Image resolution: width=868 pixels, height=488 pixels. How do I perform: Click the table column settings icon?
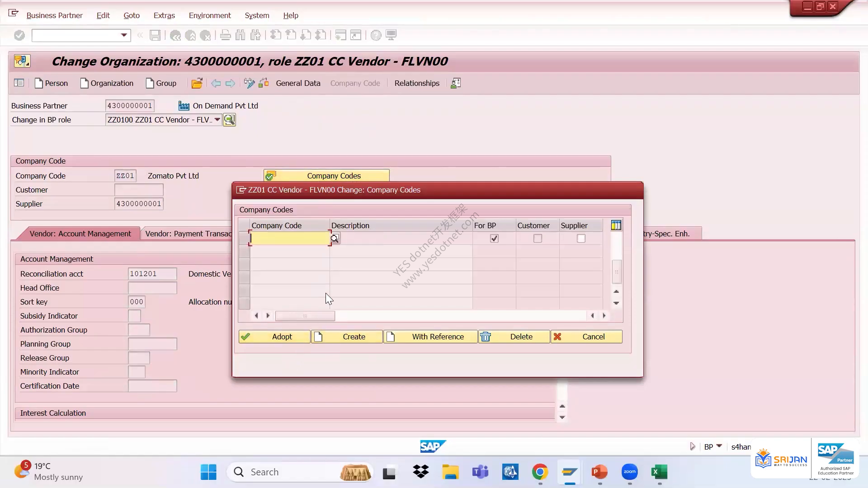pos(616,225)
